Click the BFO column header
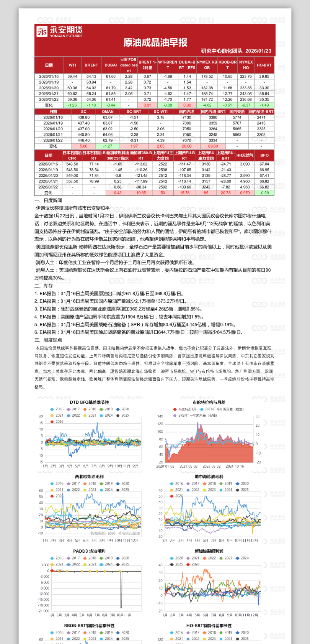Viewport: 310px width, 644px height. click(x=264, y=155)
